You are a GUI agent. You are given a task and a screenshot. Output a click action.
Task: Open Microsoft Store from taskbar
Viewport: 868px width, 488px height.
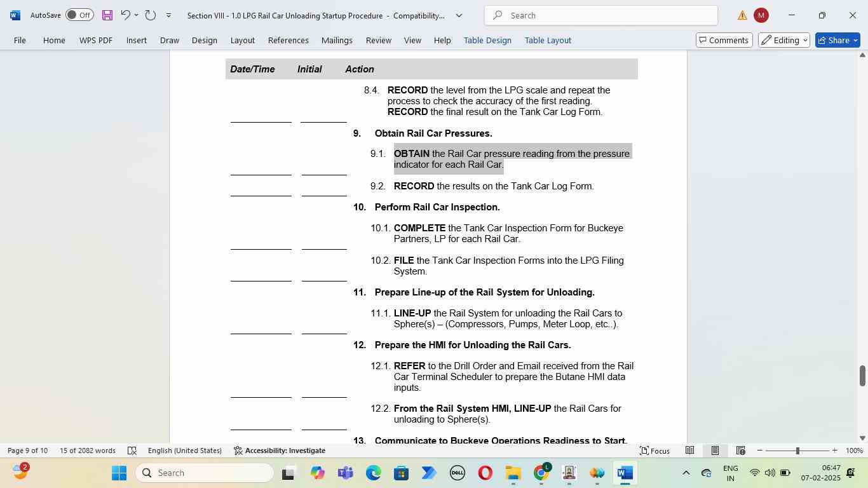pyautogui.click(x=401, y=473)
